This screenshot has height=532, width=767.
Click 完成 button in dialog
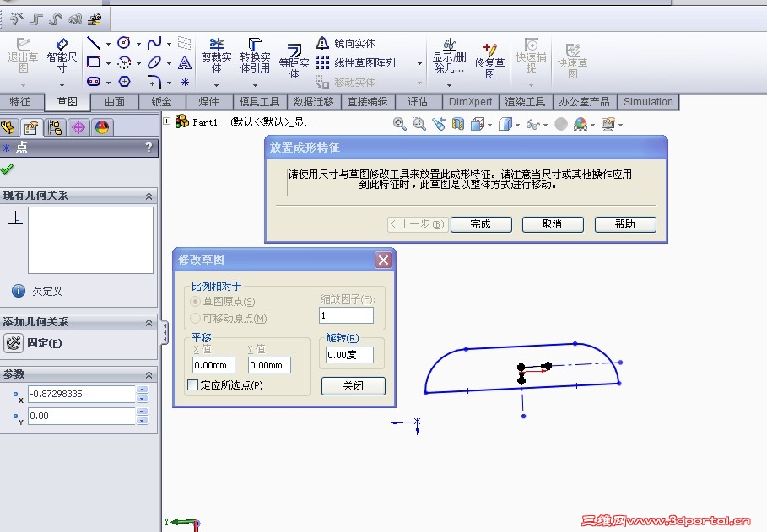tap(480, 224)
